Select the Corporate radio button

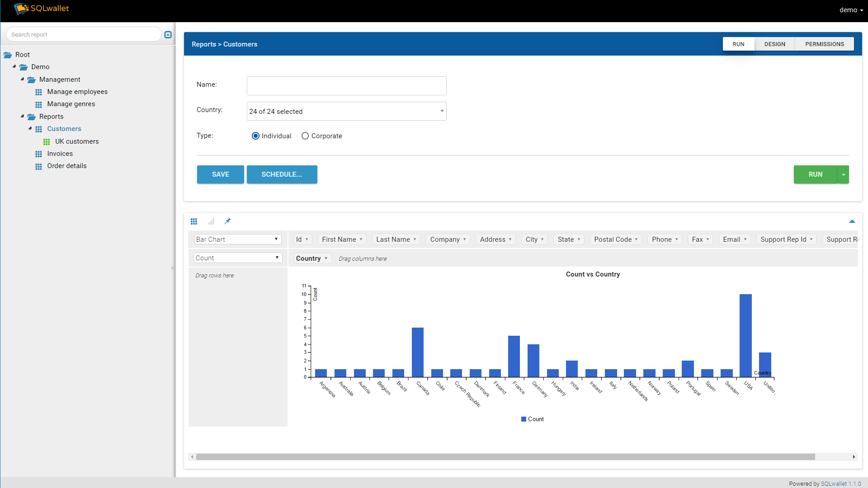coord(305,136)
